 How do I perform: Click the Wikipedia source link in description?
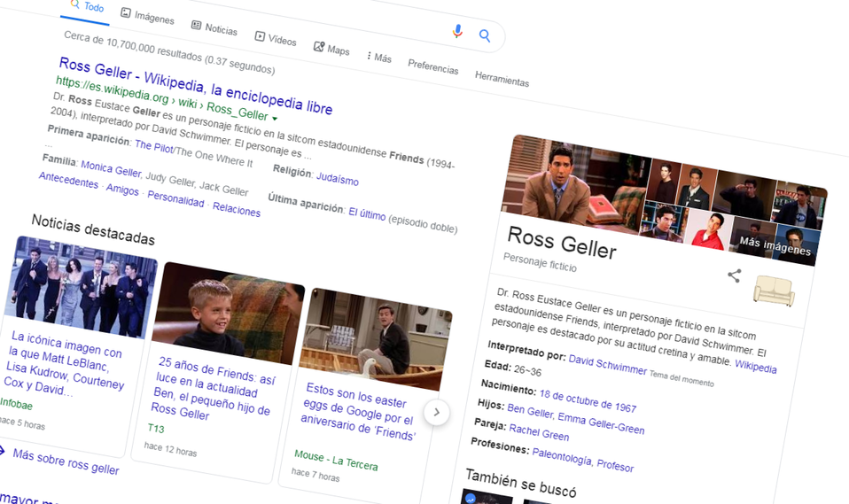[x=755, y=365]
